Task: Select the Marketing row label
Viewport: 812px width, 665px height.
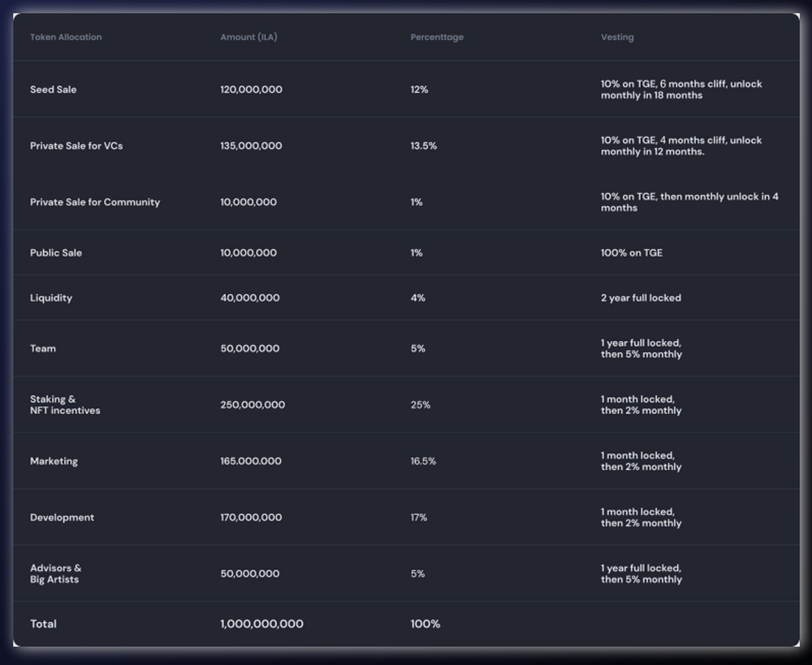Action: coord(53,461)
